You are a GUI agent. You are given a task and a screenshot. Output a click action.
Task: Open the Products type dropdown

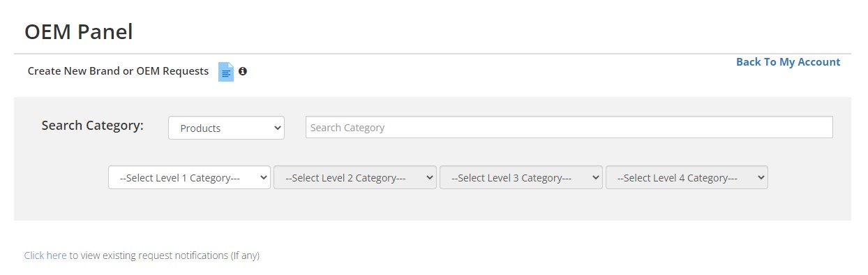tap(226, 128)
